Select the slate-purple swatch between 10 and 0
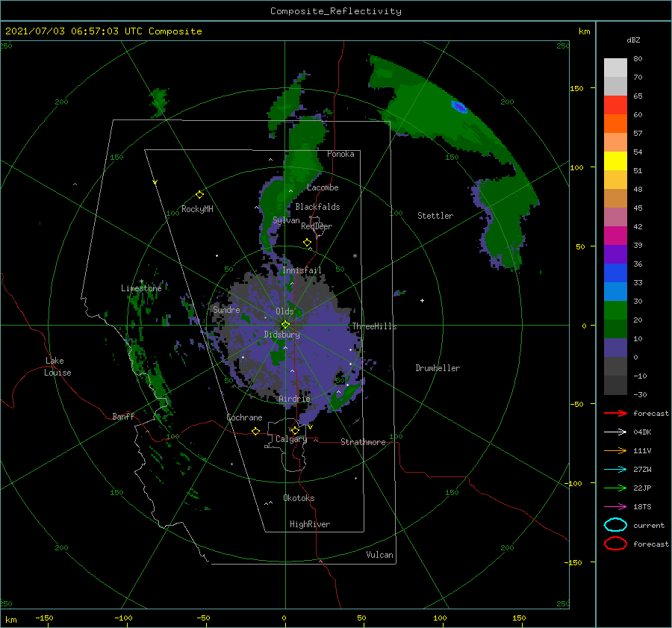 (615, 348)
